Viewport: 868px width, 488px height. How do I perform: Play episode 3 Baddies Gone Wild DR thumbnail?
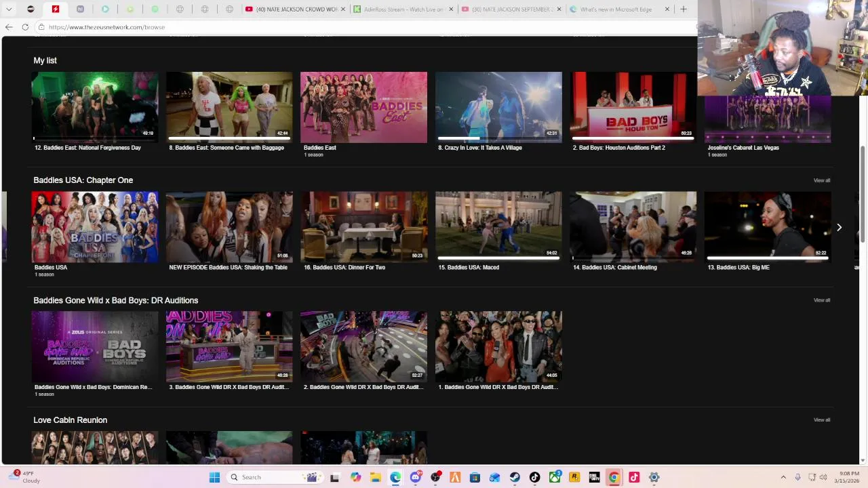[229, 347]
